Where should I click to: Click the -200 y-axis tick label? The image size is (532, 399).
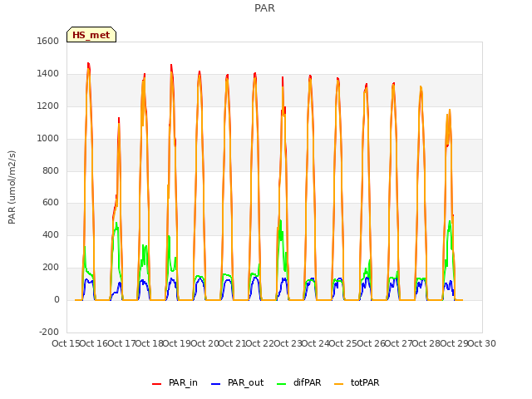coord(49,332)
